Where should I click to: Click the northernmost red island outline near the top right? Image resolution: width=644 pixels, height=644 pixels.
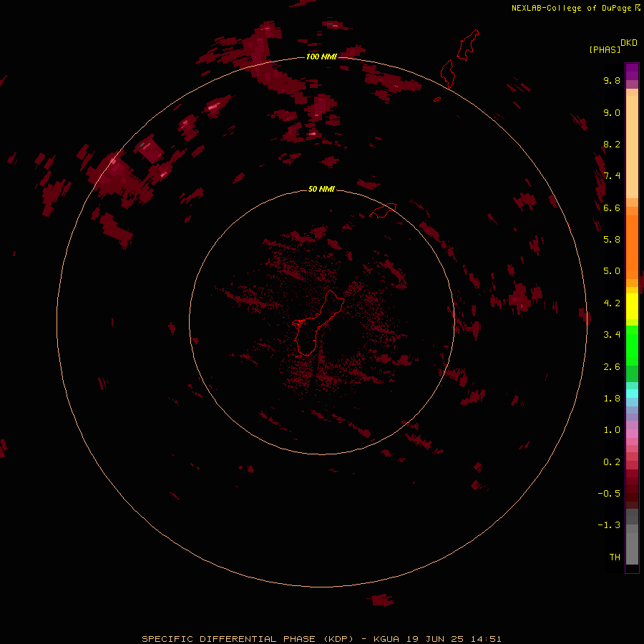[x=468, y=45]
